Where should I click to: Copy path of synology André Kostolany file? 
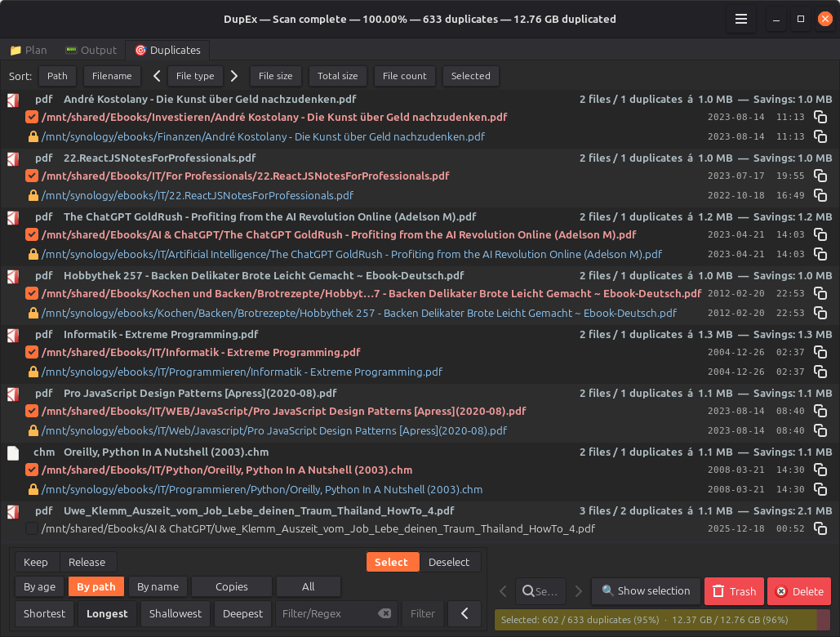pyautogui.click(x=820, y=136)
